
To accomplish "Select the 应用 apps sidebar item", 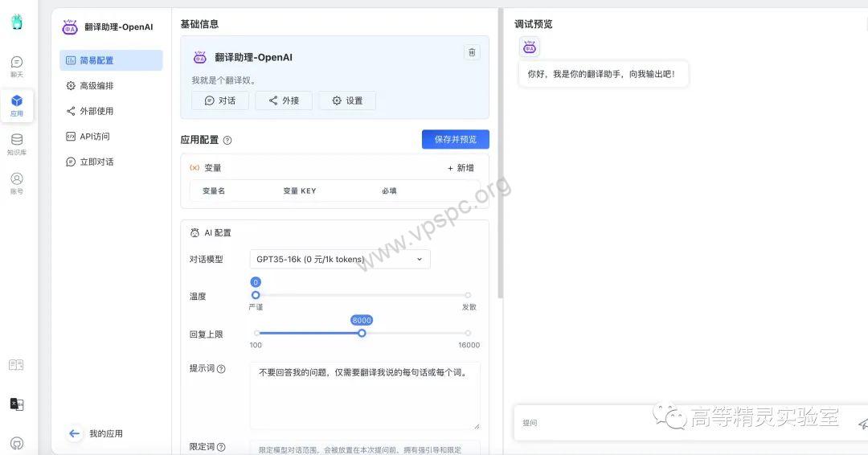I will (x=17, y=105).
